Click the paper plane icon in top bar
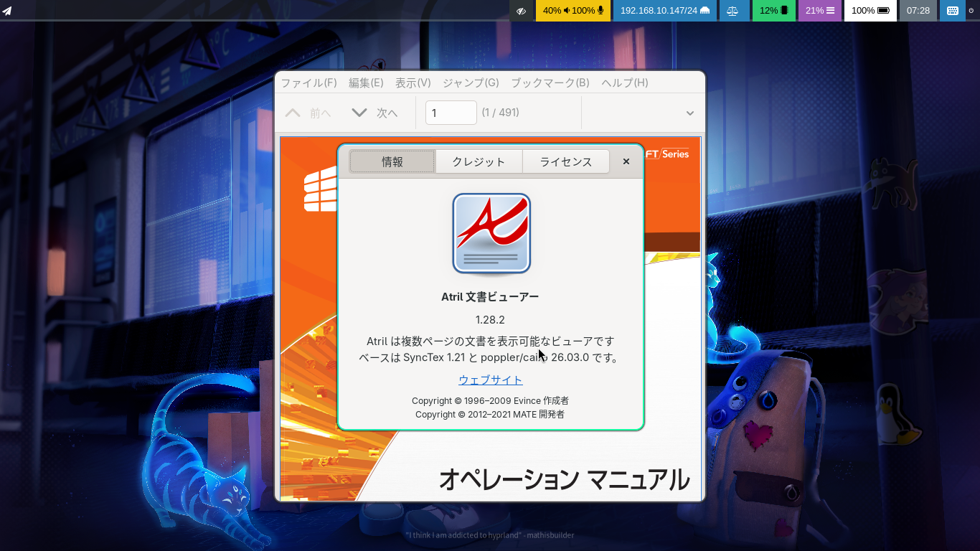Viewport: 980px width, 551px height. pos(6,11)
